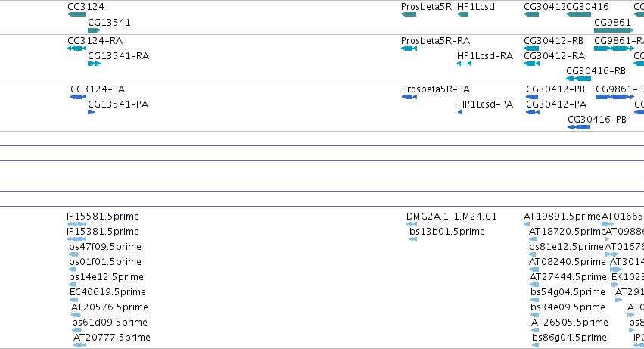The image size is (644, 349).
Task: Click transcript CG3124-RA
Action: 76,48
